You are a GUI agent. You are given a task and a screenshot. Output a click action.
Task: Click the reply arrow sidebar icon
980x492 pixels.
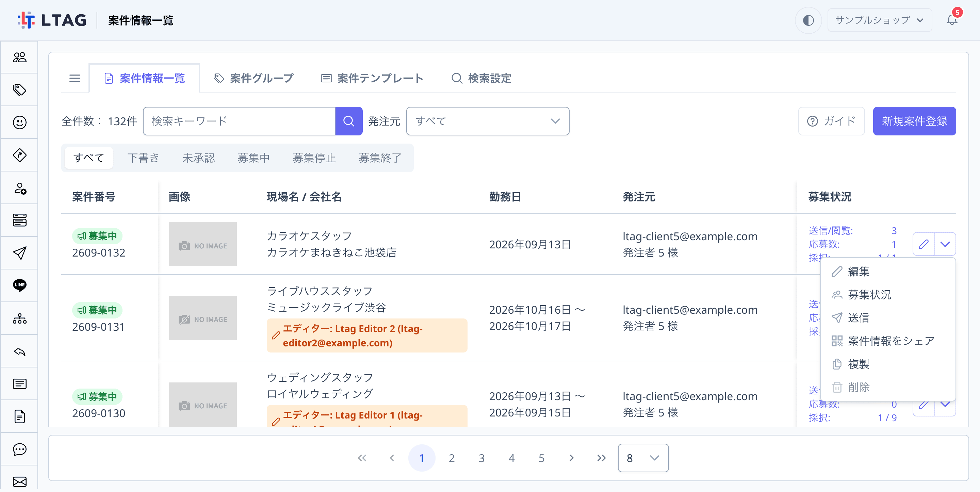point(19,351)
